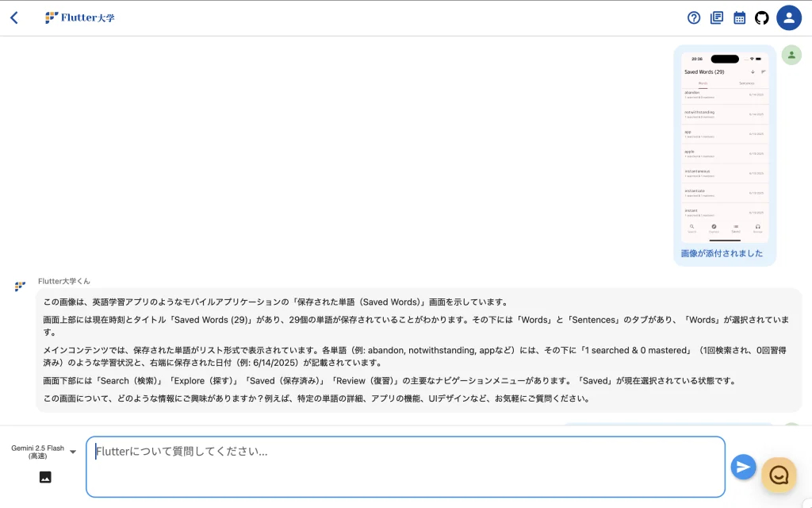Click the 'Flutter大学くん' sender name
The height and width of the screenshot is (508, 812).
64,281
